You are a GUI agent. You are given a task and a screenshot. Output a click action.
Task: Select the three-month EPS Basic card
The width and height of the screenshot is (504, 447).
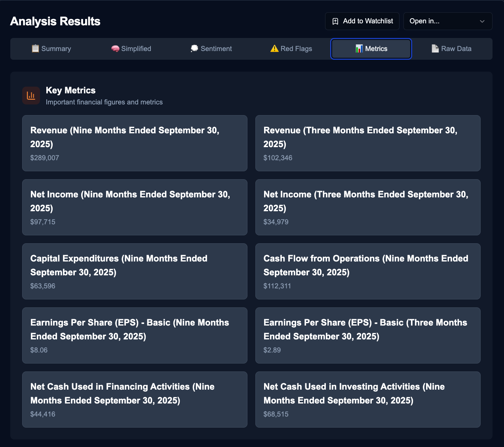[x=367, y=335]
